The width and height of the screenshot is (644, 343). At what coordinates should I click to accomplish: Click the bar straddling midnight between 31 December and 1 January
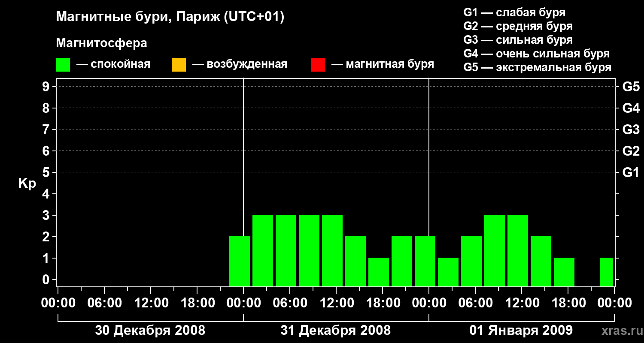point(425,261)
